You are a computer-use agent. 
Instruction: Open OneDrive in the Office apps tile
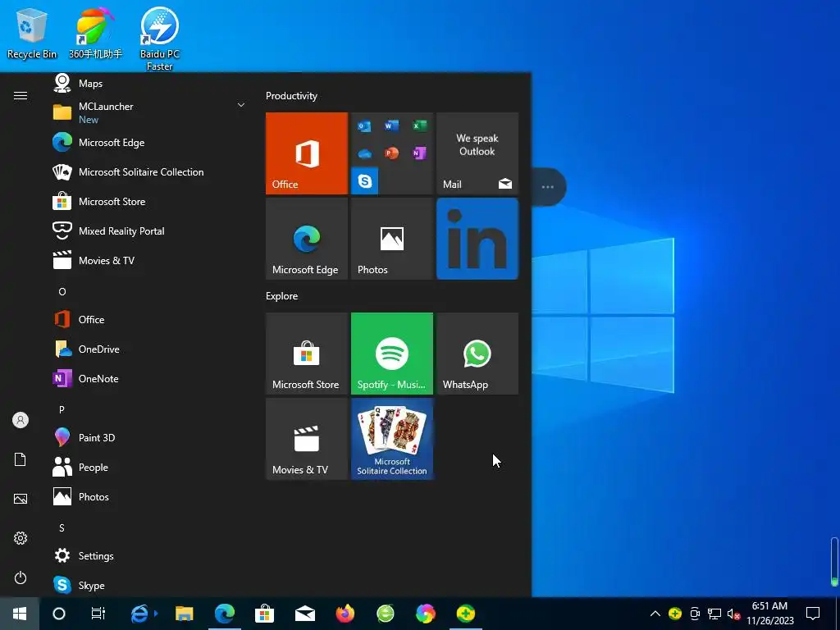pos(364,153)
